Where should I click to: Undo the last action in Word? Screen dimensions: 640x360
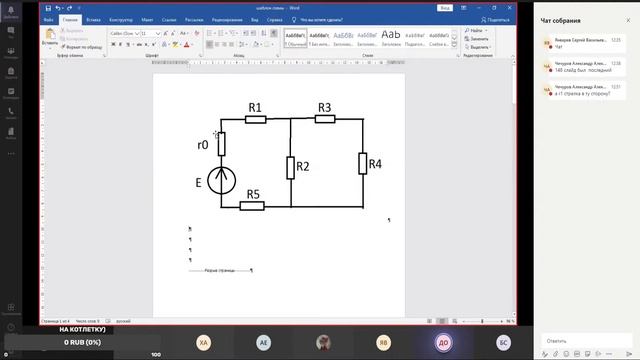point(58,8)
